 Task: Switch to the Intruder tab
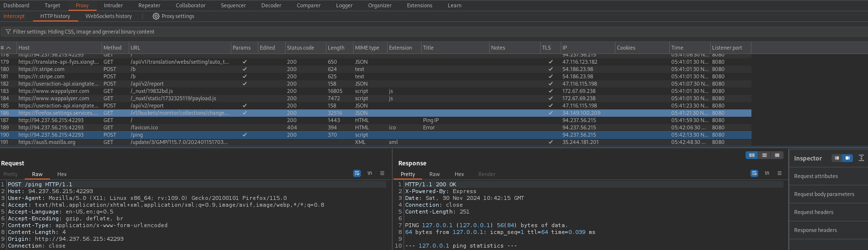113,5
